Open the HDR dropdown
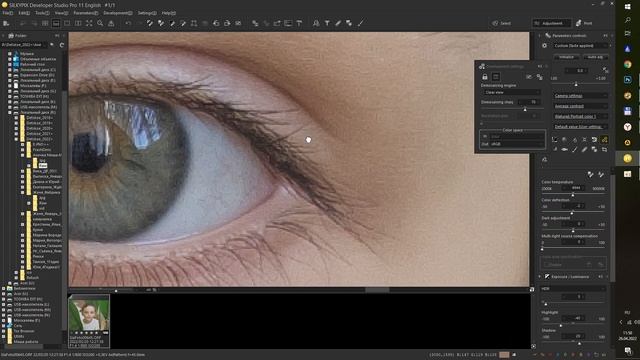The image size is (640, 360). click(x=573, y=289)
